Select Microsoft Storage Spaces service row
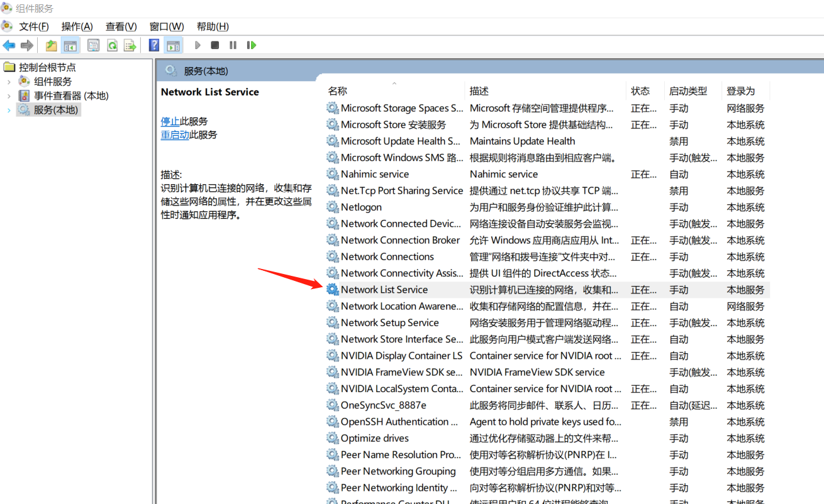 click(547, 108)
